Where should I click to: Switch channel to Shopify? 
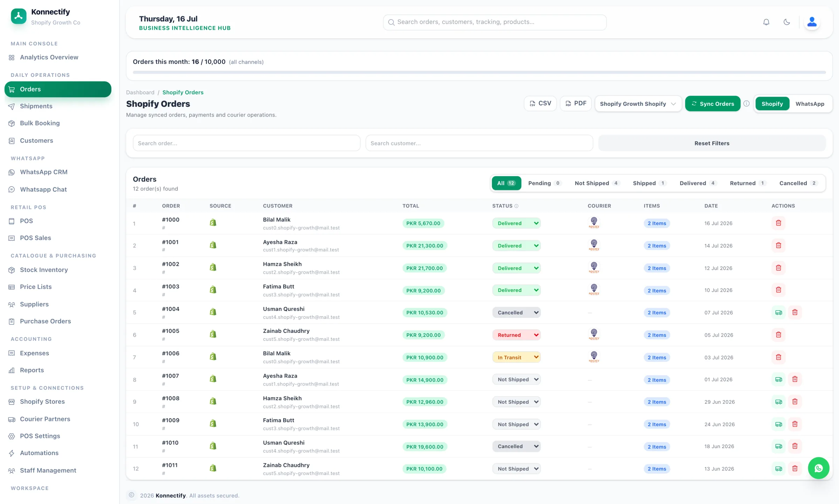pos(772,104)
